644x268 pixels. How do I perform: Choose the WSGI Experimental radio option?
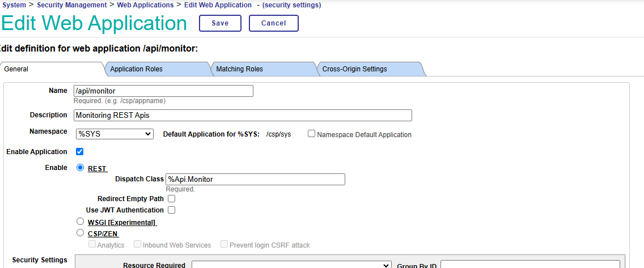coord(80,222)
